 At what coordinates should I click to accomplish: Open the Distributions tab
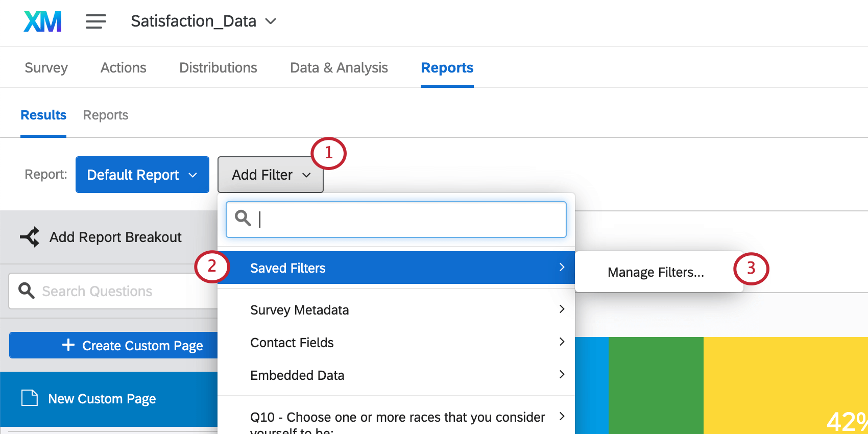[218, 68]
